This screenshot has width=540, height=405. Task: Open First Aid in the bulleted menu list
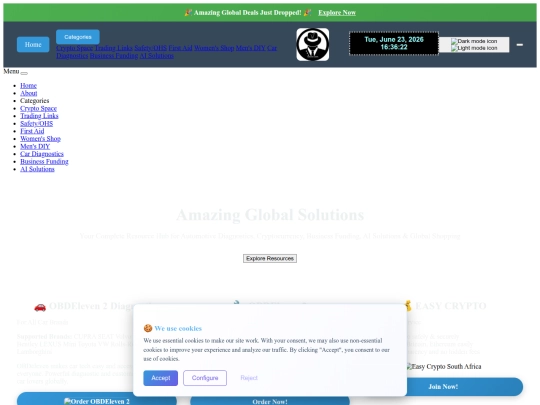(32, 131)
